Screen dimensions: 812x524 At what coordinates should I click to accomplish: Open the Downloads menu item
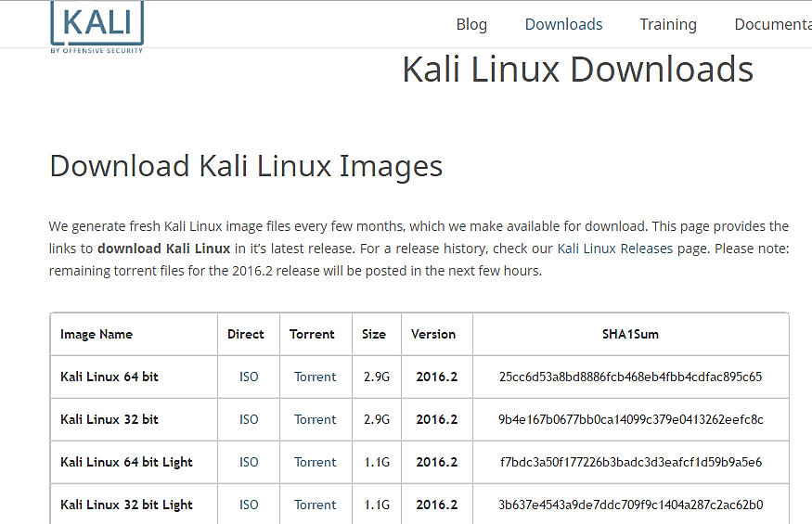563,24
